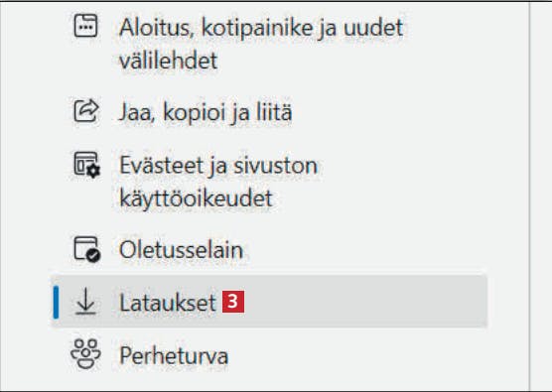Open the Perheturva settings section
The height and width of the screenshot is (392, 552).
(x=174, y=355)
